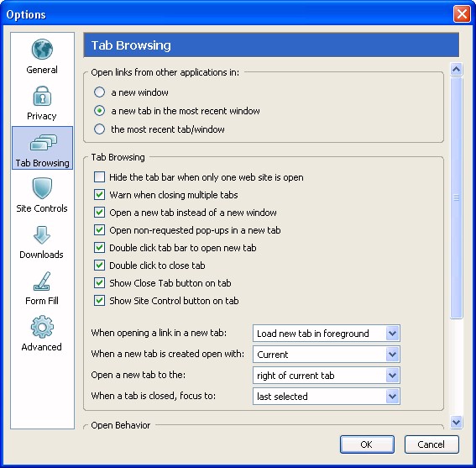476x468 pixels.
Task: Toggle Show Close Tab button on tab
Action: coord(99,282)
